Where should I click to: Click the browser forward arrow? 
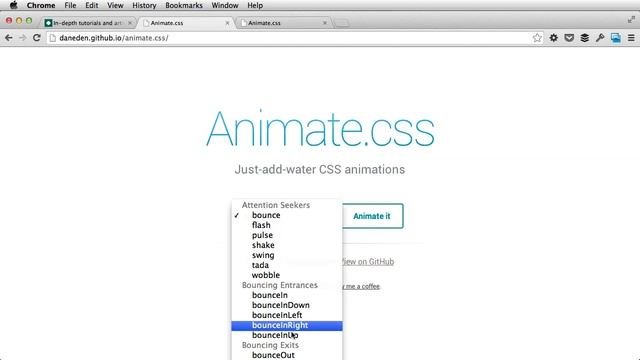point(22,38)
